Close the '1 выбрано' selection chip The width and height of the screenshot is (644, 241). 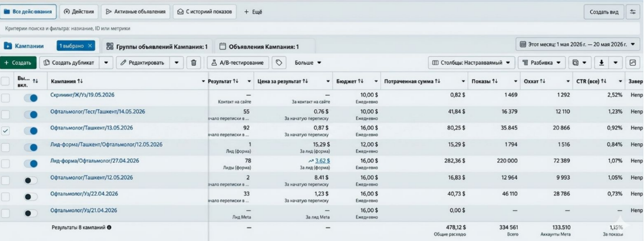point(90,46)
